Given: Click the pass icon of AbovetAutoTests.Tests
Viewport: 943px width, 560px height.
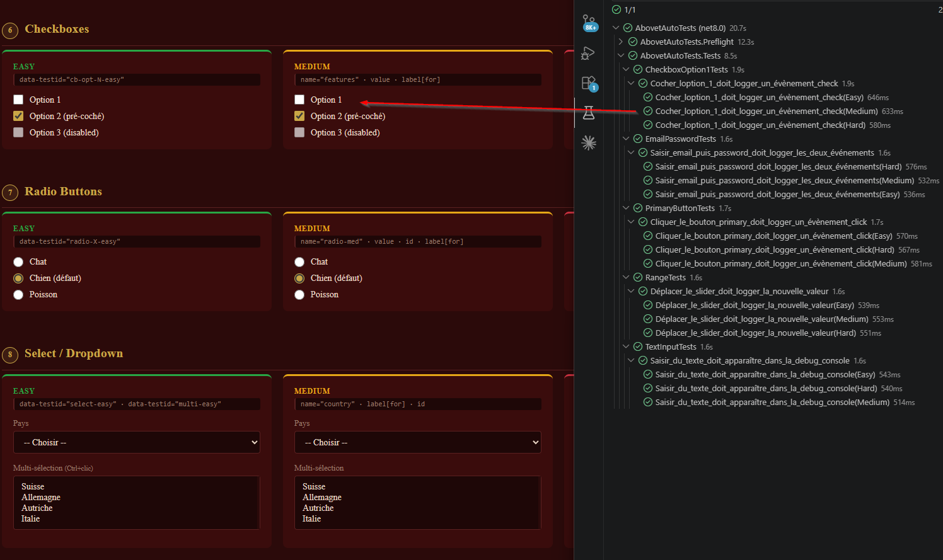Looking at the screenshot, I should tap(633, 55).
